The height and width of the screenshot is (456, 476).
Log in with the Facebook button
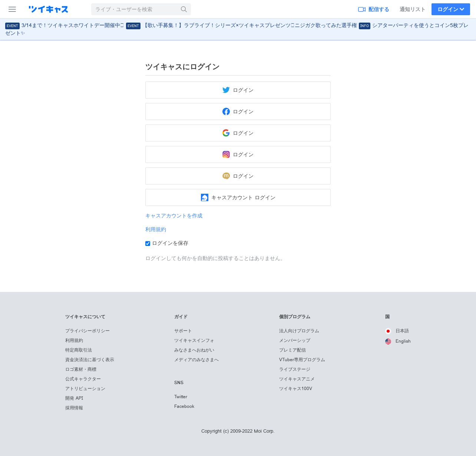(x=238, y=111)
